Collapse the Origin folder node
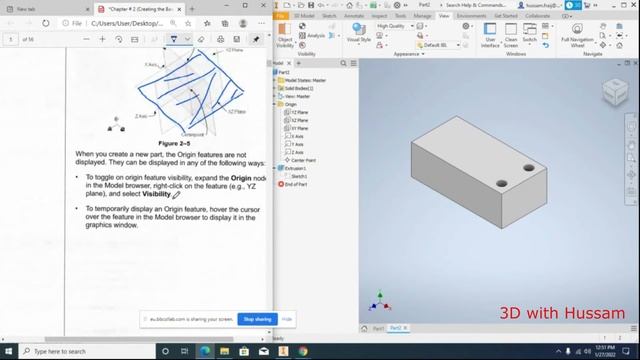The height and width of the screenshot is (360, 640). click(x=274, y=104)
